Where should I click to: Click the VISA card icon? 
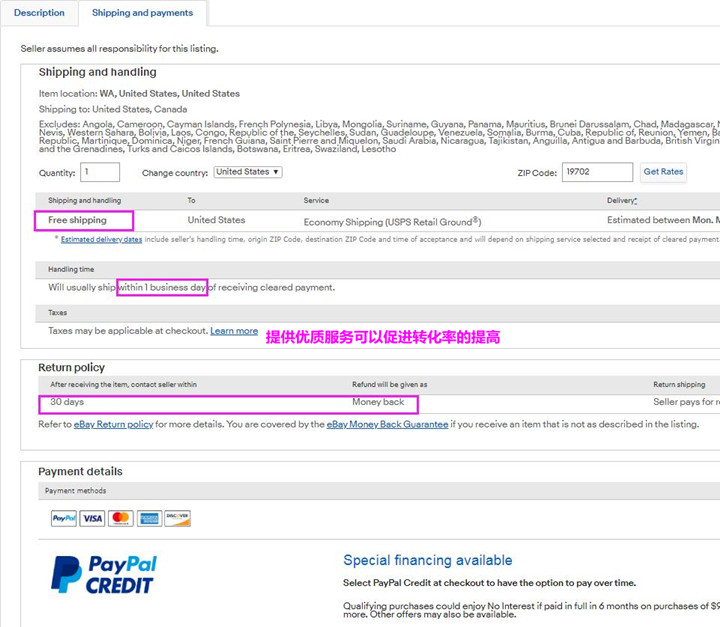click(92, 518)
